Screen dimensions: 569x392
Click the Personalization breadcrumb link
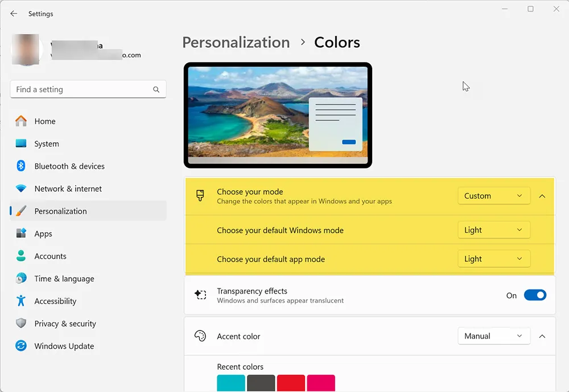click(236, 42)
